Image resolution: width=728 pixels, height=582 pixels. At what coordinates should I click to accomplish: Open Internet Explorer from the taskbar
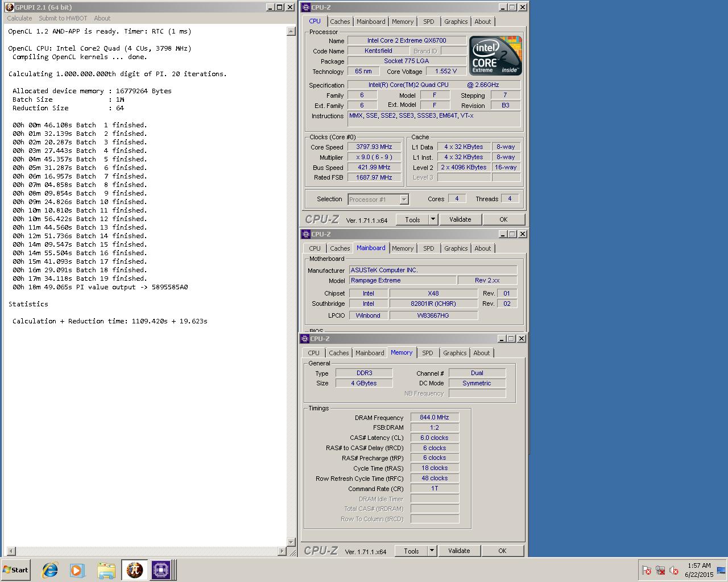(x=50, y=570)
